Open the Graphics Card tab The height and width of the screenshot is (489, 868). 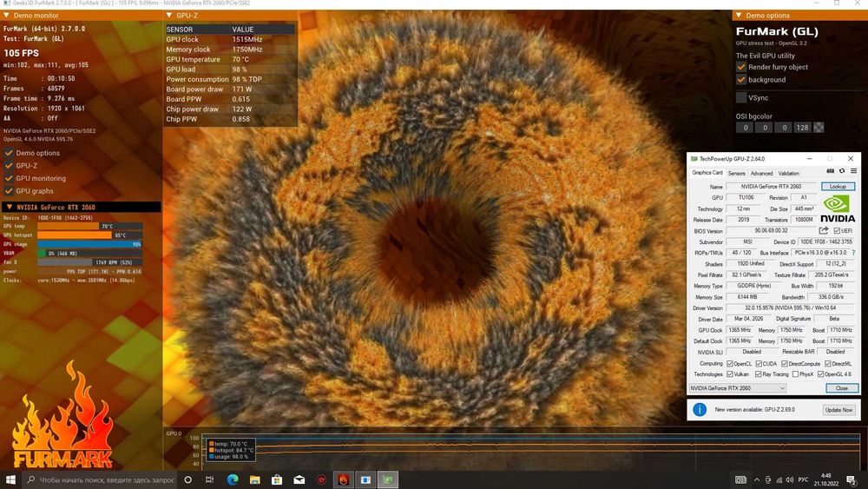[707, 173]
